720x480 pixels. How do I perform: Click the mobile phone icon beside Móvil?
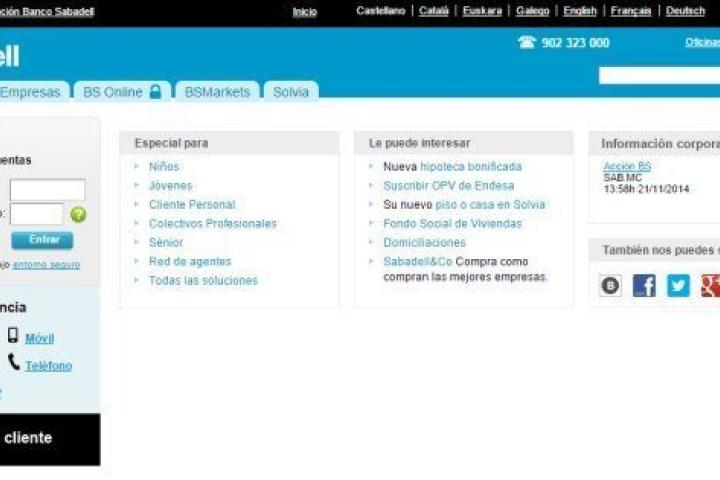point(13,336)
